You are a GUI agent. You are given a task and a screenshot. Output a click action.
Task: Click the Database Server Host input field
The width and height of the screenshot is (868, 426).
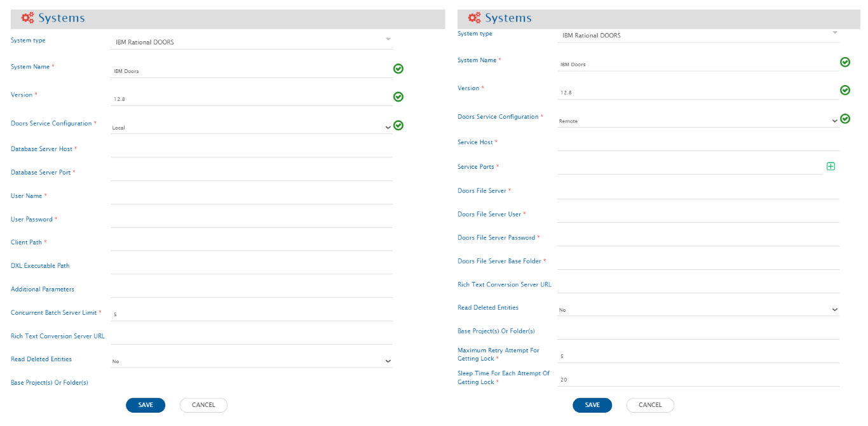pyautogui.click(x=251, y=150)
